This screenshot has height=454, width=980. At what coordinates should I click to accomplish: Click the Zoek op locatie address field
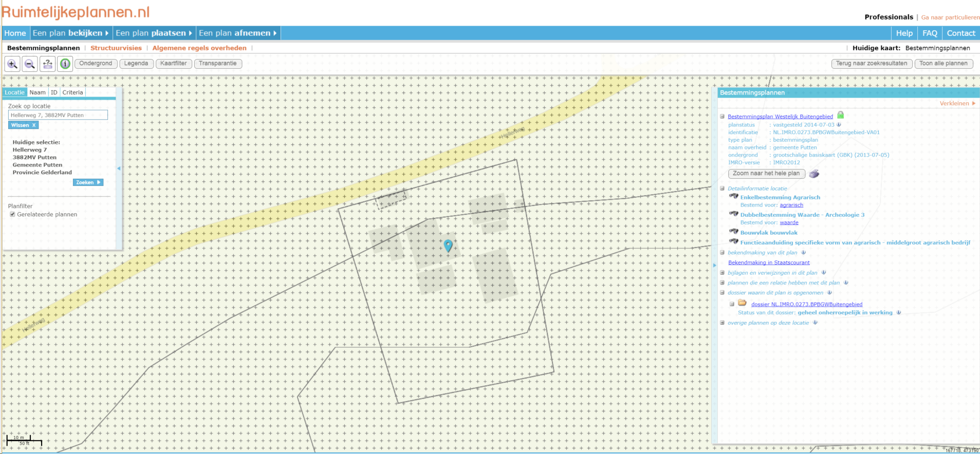point(58,115)
